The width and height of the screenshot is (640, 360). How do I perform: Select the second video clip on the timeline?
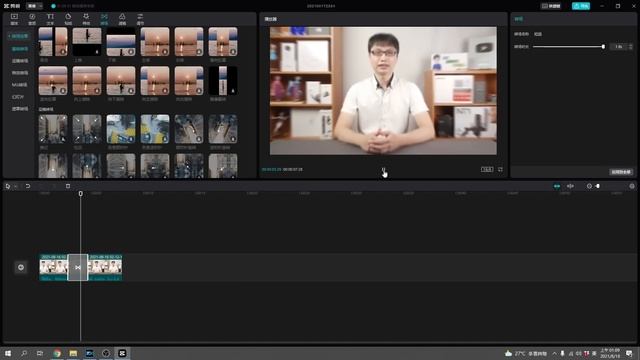(105, 267)
